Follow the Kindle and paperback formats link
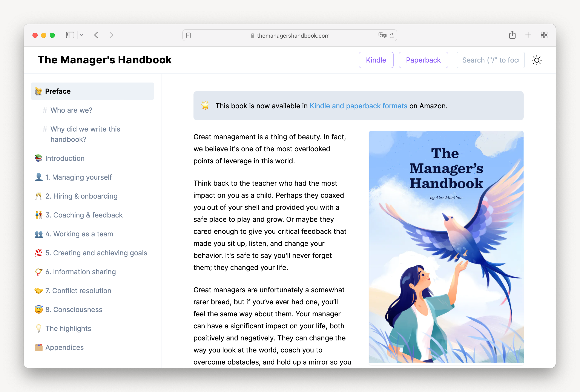This screenshot has height=392, width=580. [358, 106]
